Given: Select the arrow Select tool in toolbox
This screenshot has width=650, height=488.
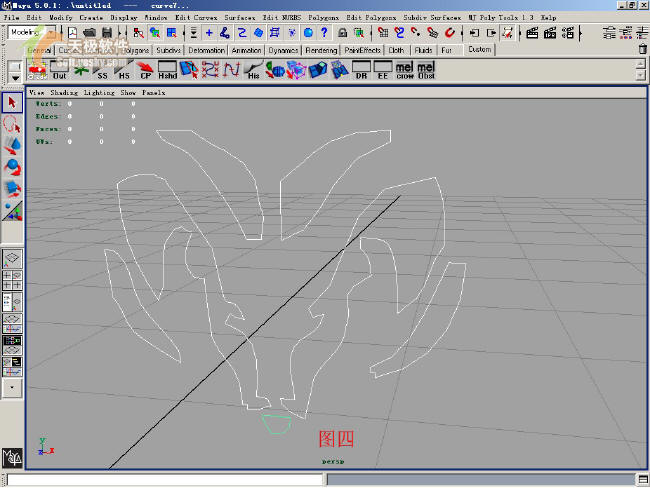Looking at the screenshot, I should coord(12,102).
